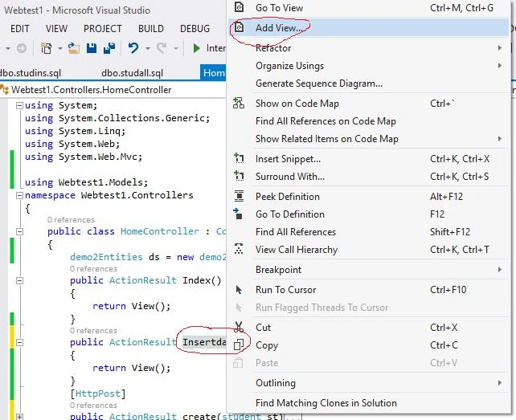Click the Peek Definition icon
This screenshot has height=420, width=516.
tap(239, 196)
